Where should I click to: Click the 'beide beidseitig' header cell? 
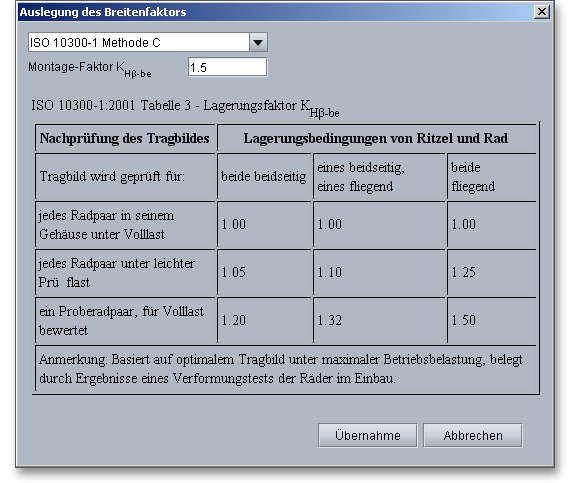pyautogui.click(x=264, y=177)
